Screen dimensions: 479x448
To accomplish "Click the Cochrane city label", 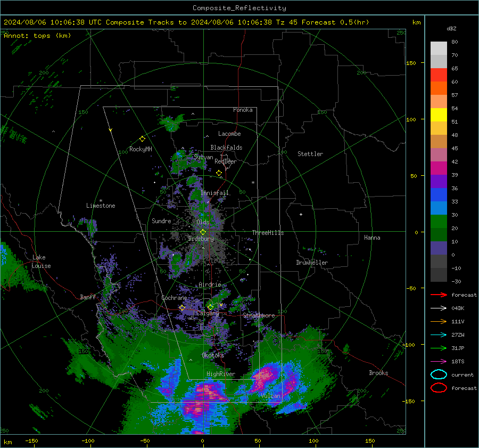I will coord(174,298).
